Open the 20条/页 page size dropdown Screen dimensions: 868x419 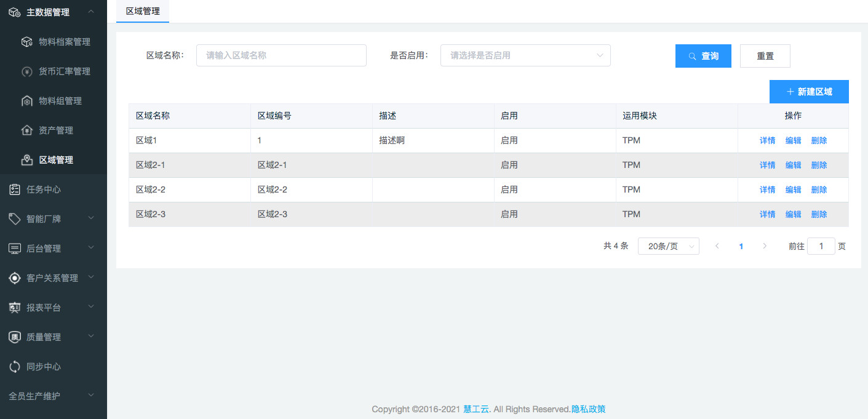click(x=668, y=246)
